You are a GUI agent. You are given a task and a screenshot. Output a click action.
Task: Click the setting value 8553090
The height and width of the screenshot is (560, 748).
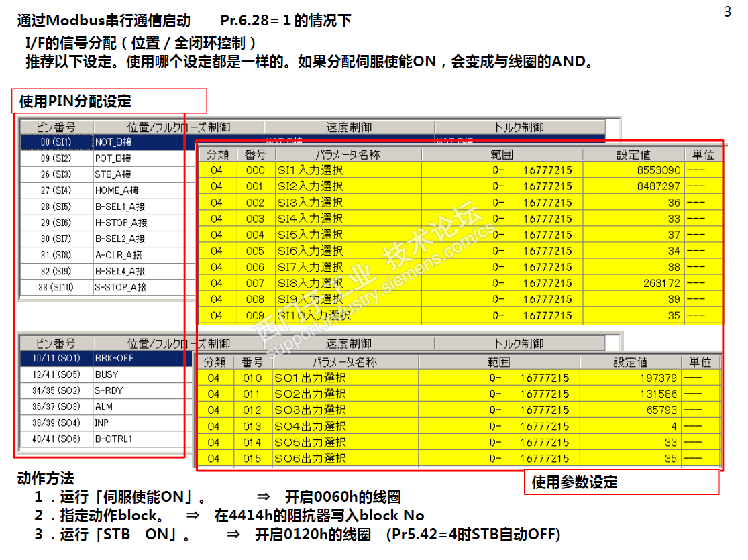(658, 170)
